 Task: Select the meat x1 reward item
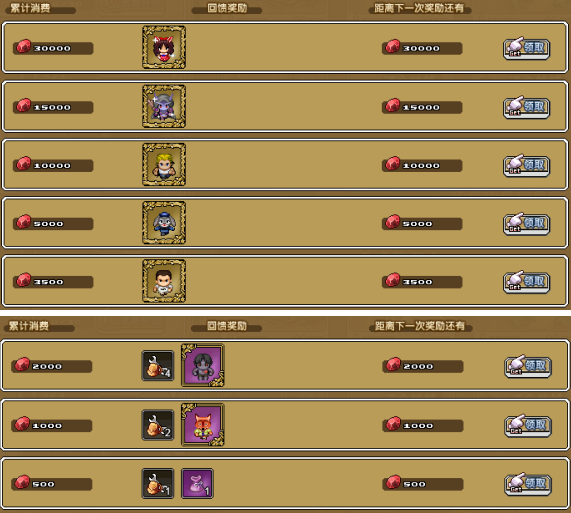(x=158, y=484)
